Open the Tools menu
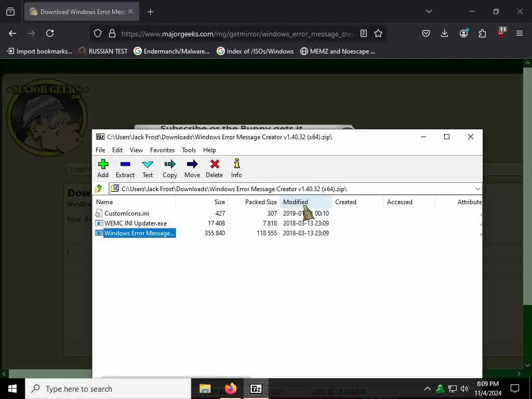 click(x=189, y=150)
